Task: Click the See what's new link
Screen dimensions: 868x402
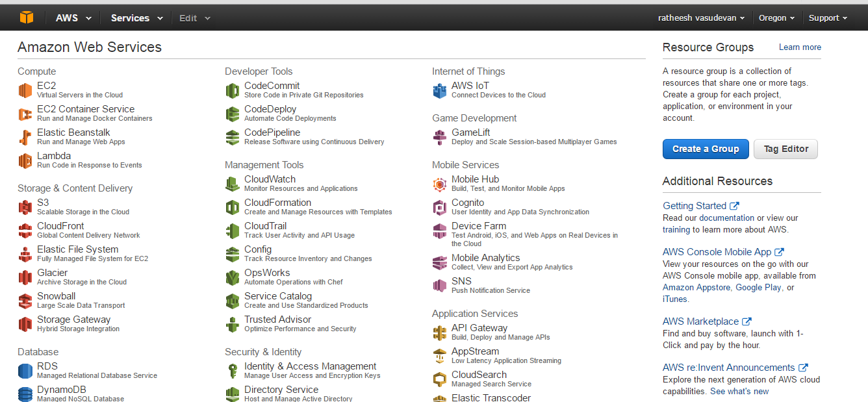Action: click(739, 391)
